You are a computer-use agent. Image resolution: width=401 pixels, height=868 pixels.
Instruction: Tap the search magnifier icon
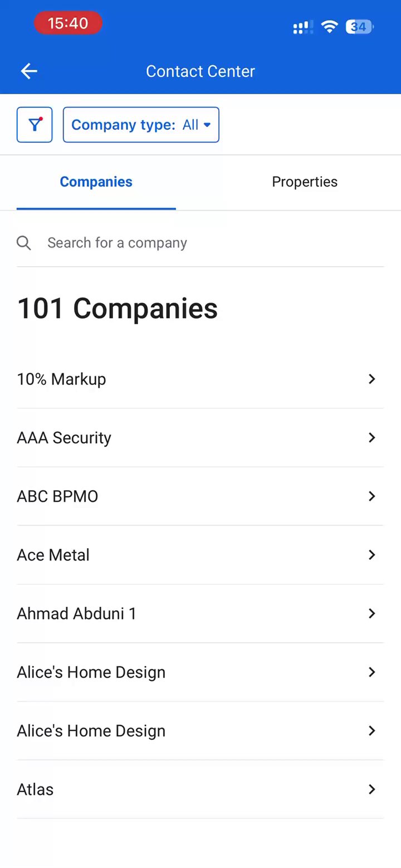[x=24, y=243]
